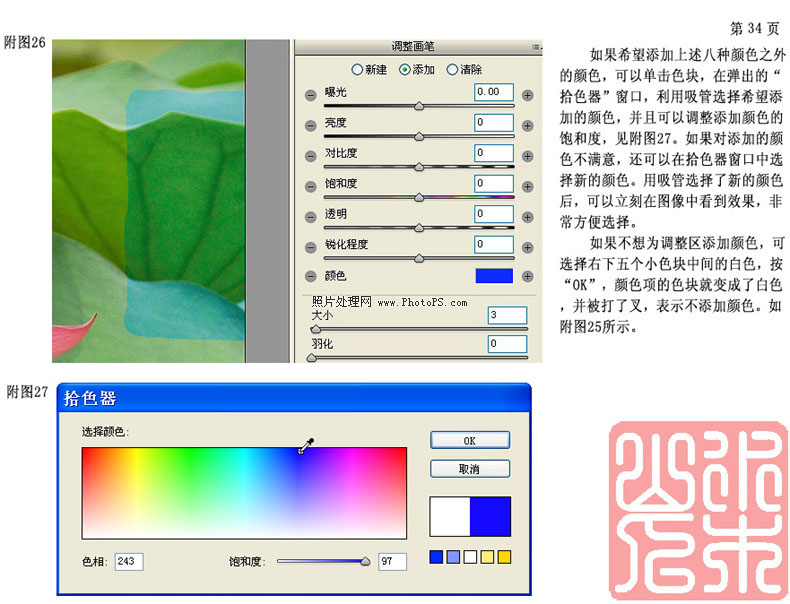Viewport: 790px width, 604px height.
Task: Click the plus icon beside 颜色
Action: tap(528, 276)
